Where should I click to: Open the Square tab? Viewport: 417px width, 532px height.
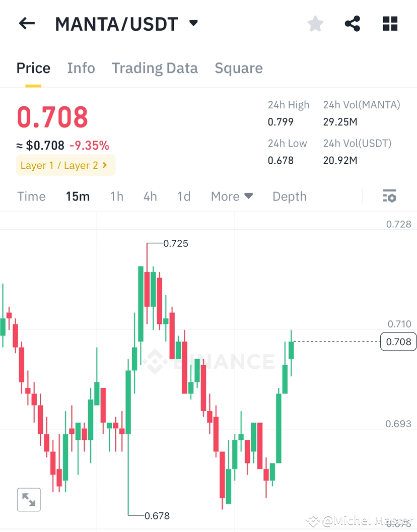click(239, 68)
